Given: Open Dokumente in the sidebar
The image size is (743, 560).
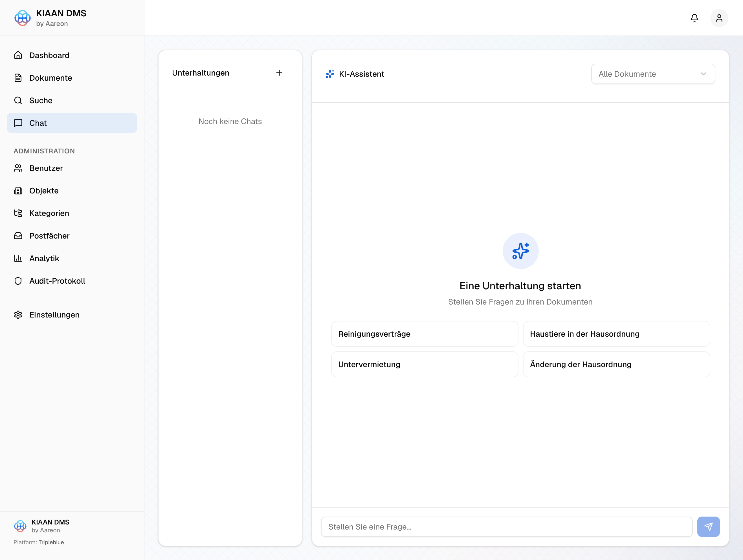Looking at the screenshot, I should [x=72, y=78].
